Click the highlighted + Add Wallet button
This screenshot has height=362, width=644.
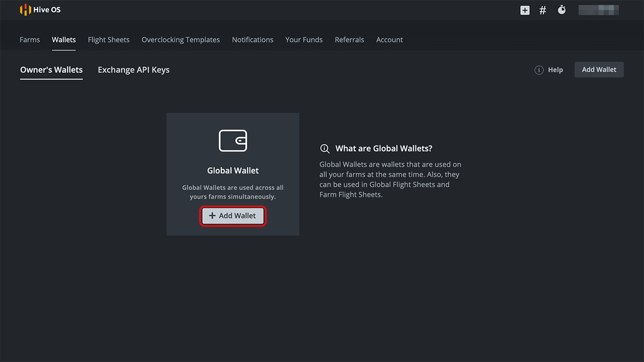[x=232, y=216]
